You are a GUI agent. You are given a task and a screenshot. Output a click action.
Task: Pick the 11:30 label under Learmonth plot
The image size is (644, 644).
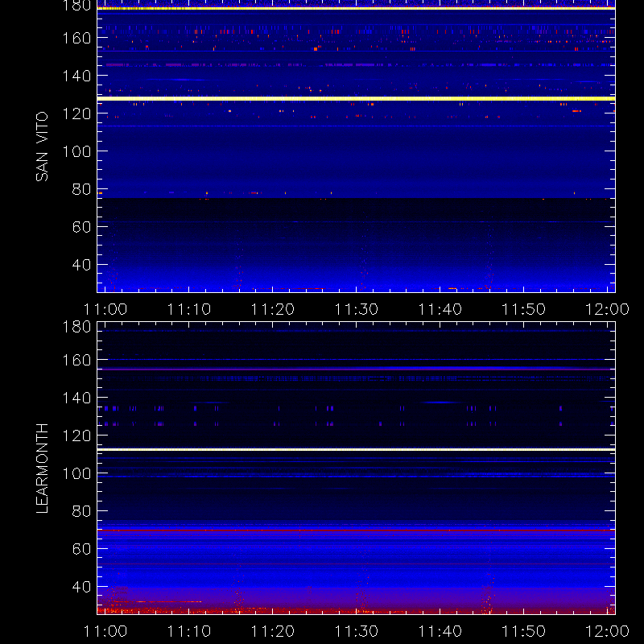(357, 631)
